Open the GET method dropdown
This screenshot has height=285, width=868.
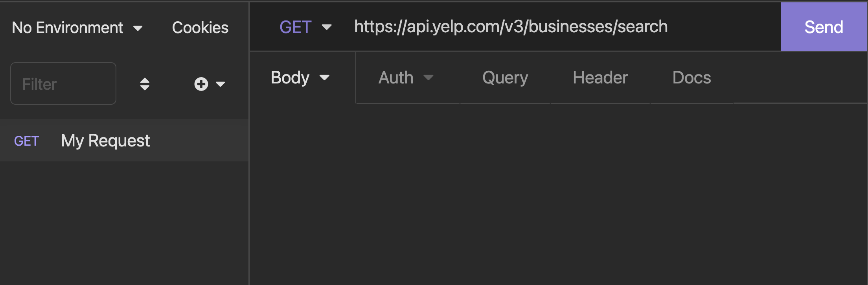305,27
